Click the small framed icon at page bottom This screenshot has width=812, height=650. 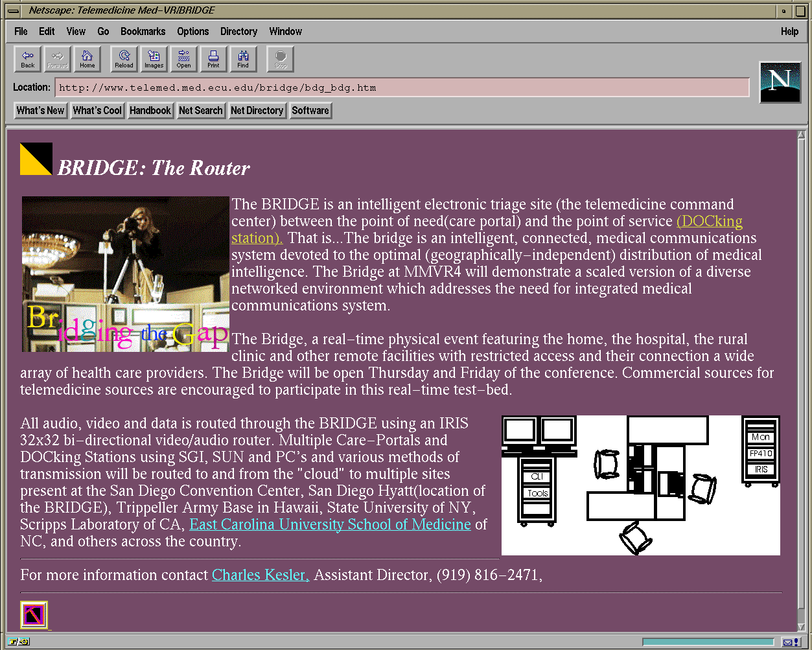[34, 615]
